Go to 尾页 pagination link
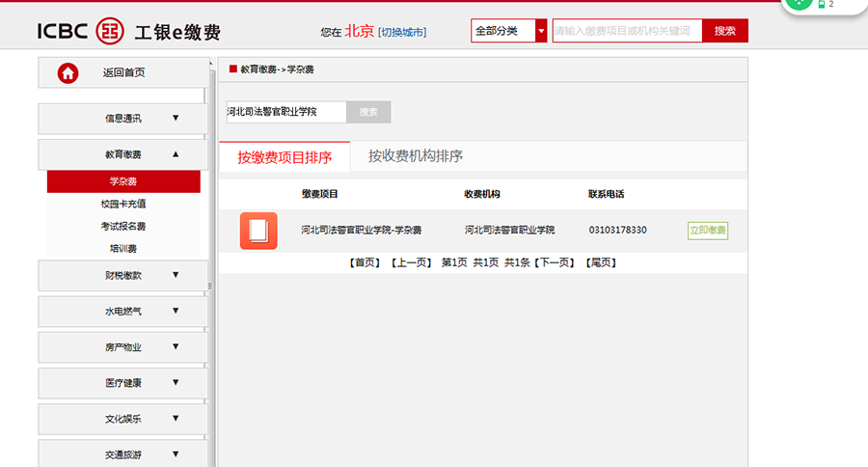868x467 pixels. 601,262
